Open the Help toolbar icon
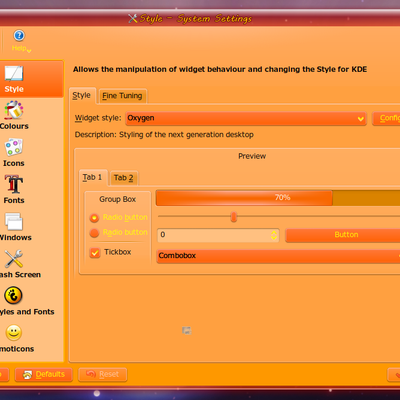The height and width of the screenshot is (400, 400). coord(19,36)
